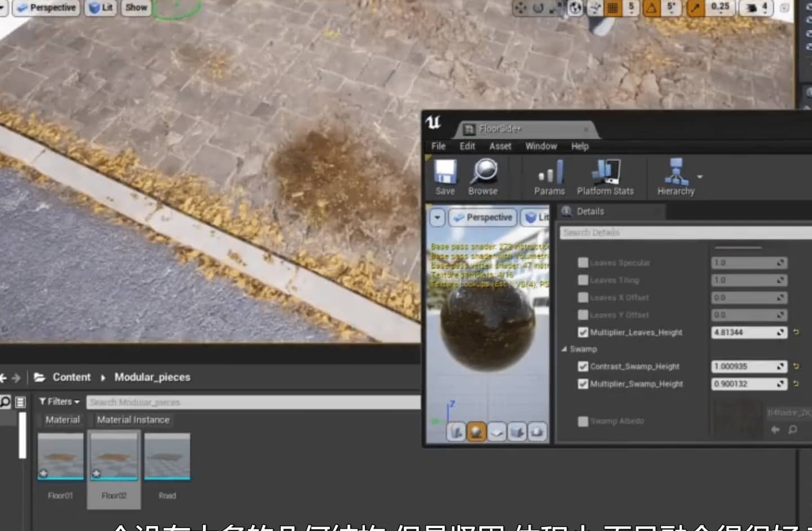Select the rotate gizmo tool in main viewport

click(538, 7)
